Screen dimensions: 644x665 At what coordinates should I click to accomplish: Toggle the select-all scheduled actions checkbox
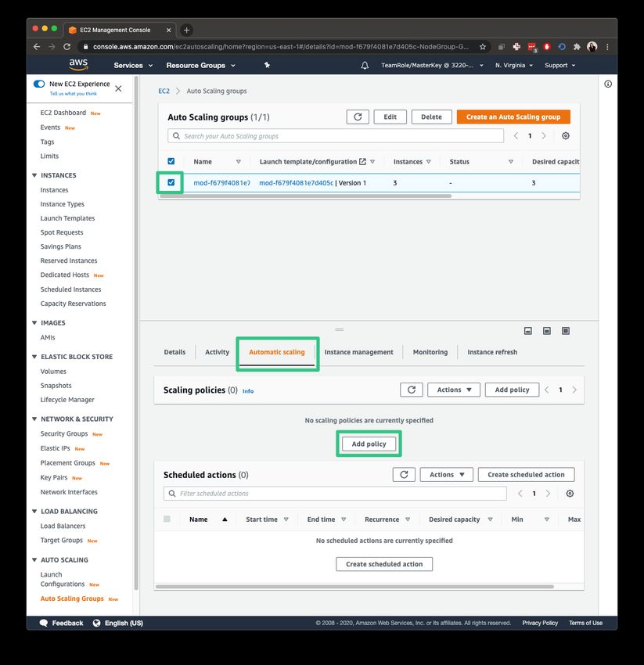point(167,519)
